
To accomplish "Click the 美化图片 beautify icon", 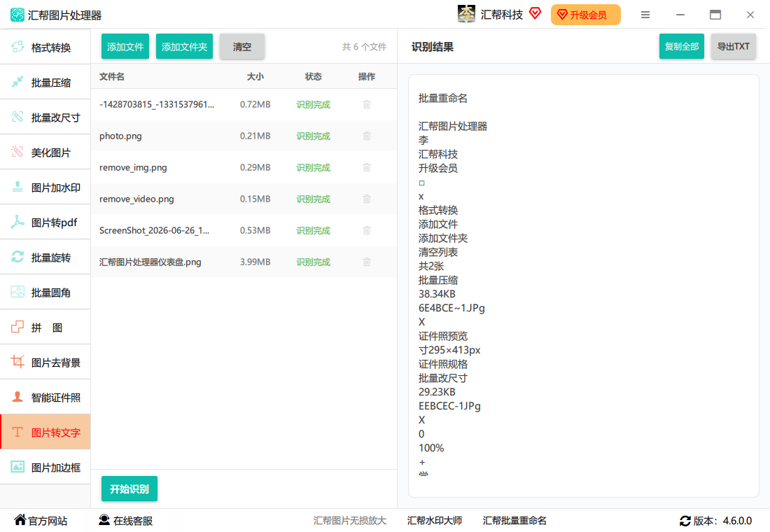I will pos(17,152).
